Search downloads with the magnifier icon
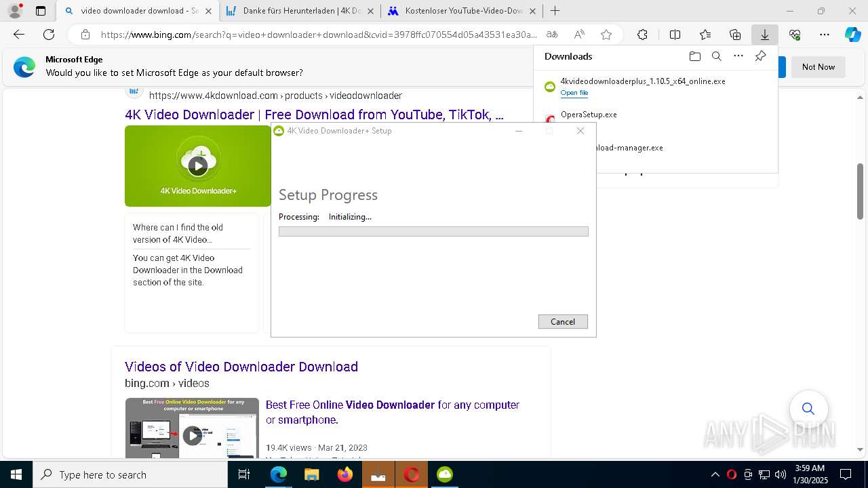 pyautogui.click(x=716, y=56)
